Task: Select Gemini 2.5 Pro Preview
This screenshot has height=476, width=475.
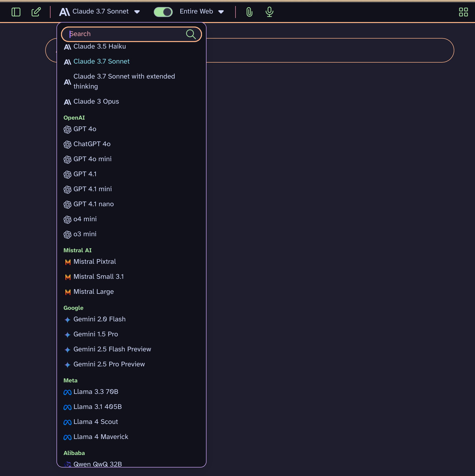Action: 109,364
